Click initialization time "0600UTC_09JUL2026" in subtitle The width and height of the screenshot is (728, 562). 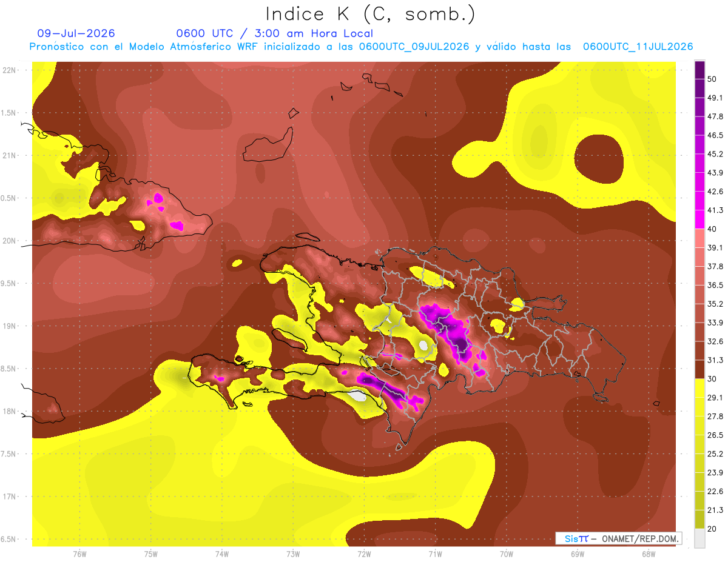[414, 47]
